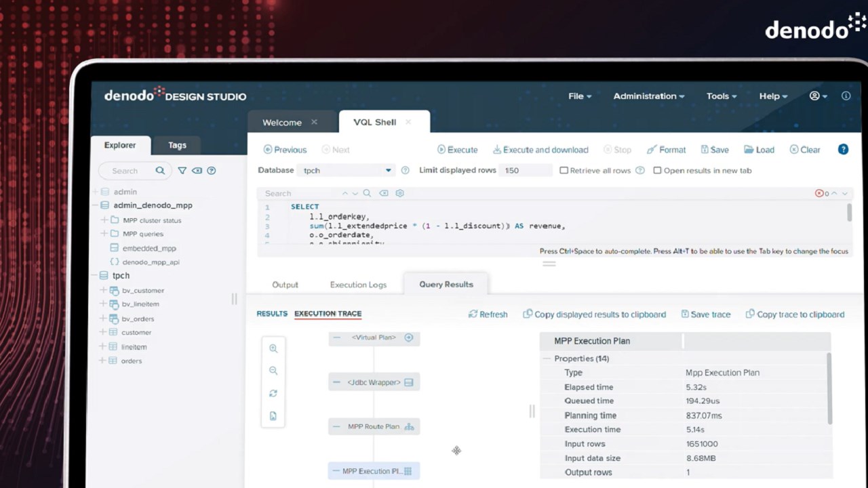868x488 pixels.
Task: Expand the MPP queries folder
Action: click(104, 234)
